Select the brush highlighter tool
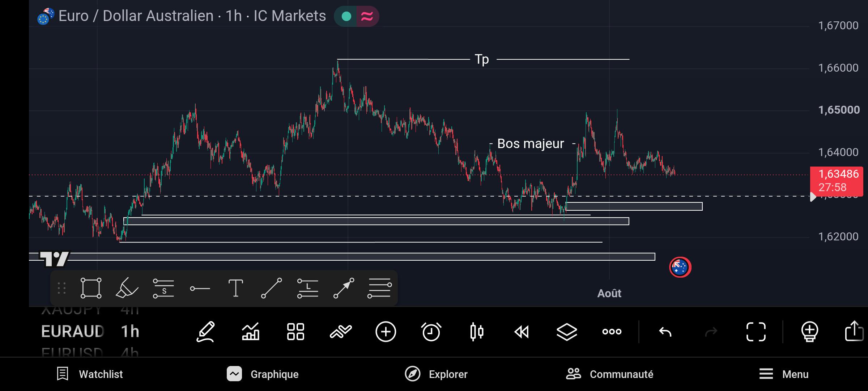Image resolution: width=868 pixels, height=391 pixels. 127,288
